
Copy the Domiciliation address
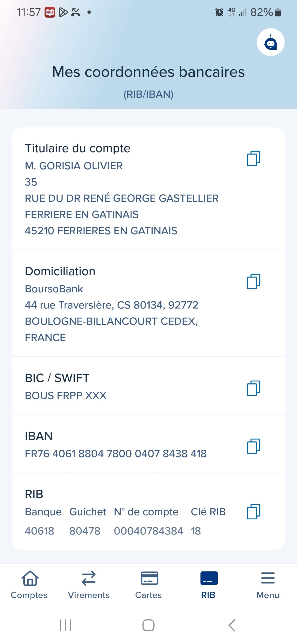[x=253, y=281]
